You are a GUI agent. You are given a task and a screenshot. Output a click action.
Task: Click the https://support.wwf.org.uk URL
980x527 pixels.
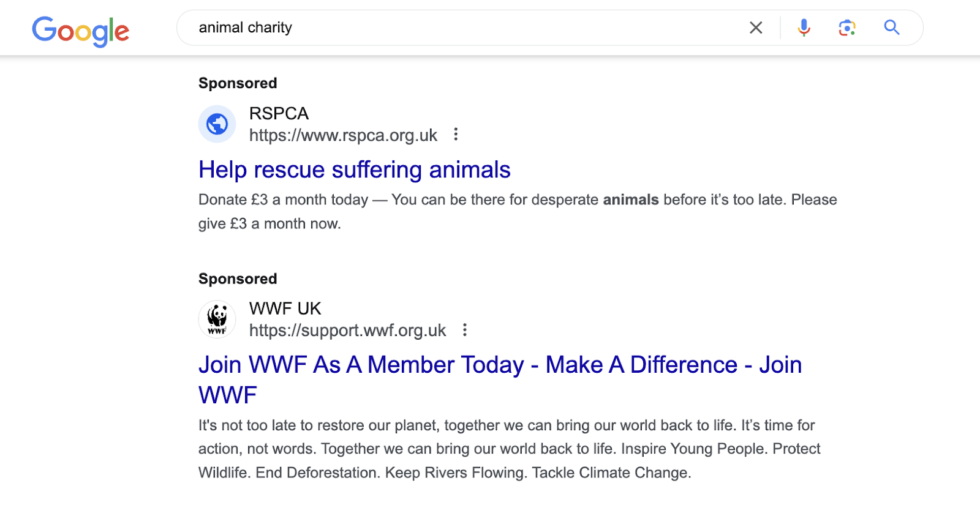[x=347, y=331]
